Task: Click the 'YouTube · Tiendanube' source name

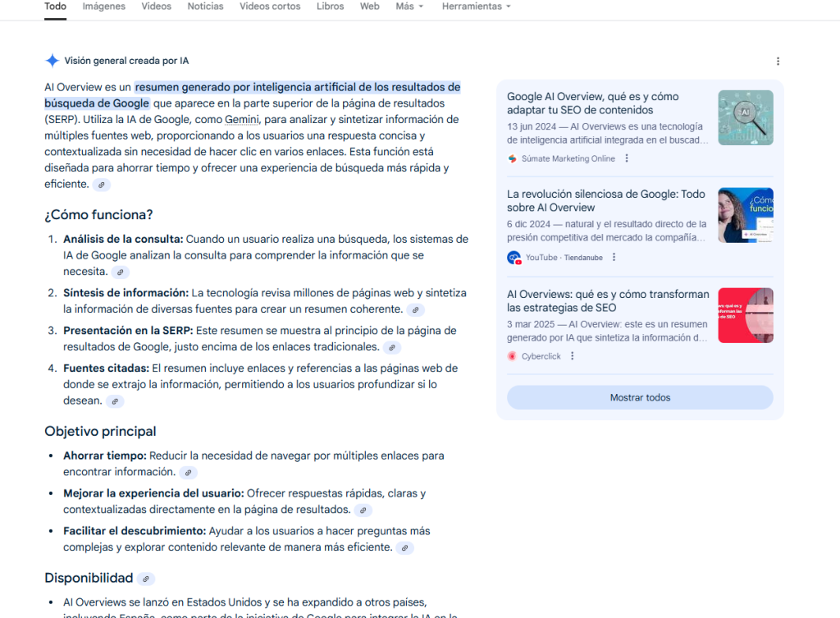Action: [564, 258]
